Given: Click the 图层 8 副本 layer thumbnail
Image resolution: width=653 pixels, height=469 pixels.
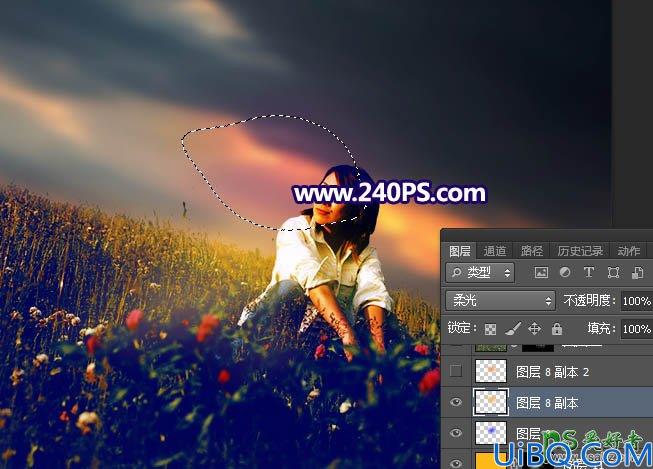Looking at the screenshot, I should pyautogui.click(x=491, y=402).
